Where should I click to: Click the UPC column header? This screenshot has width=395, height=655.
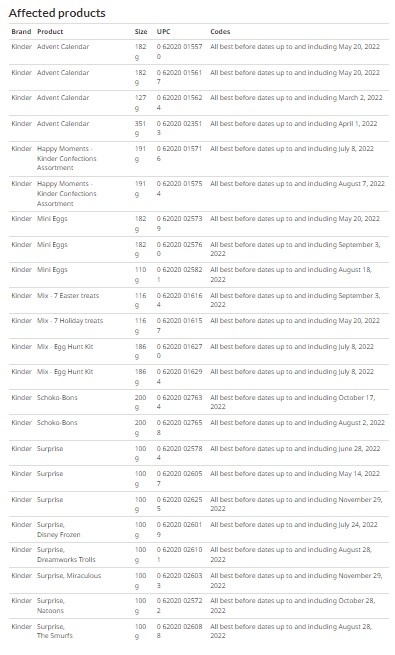[163, 32]
